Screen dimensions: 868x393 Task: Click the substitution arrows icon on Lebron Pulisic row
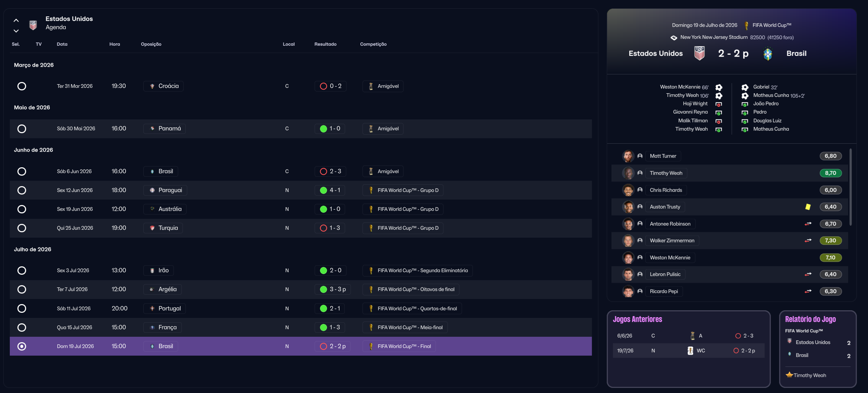click(x=808, y=274)
